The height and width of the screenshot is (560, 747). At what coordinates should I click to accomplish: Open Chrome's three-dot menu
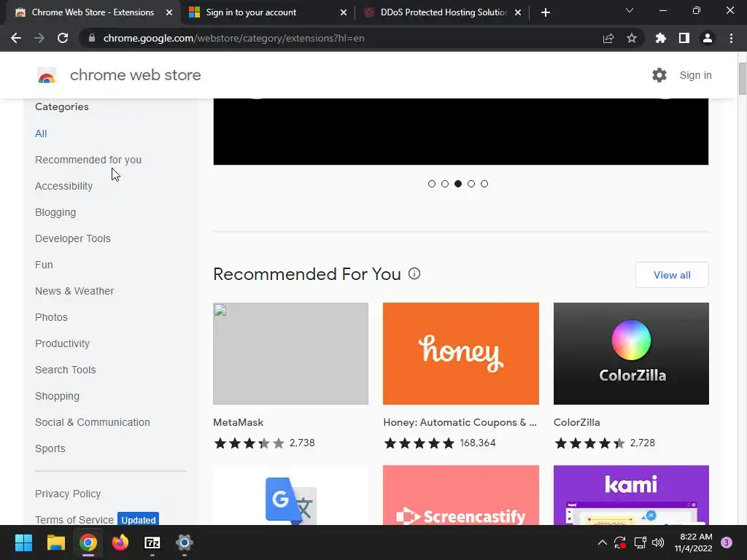(731, 38)
